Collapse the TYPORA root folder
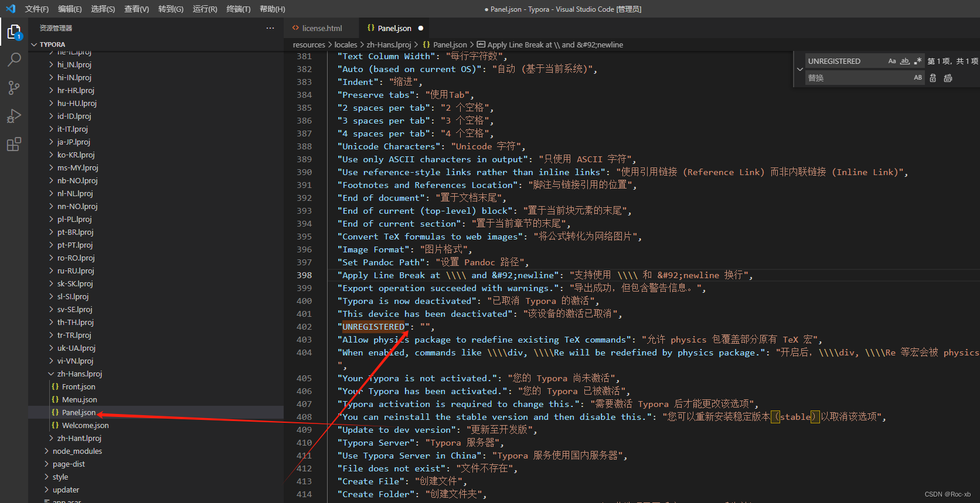Screen dimensions: 980x503 click(34, 45)
